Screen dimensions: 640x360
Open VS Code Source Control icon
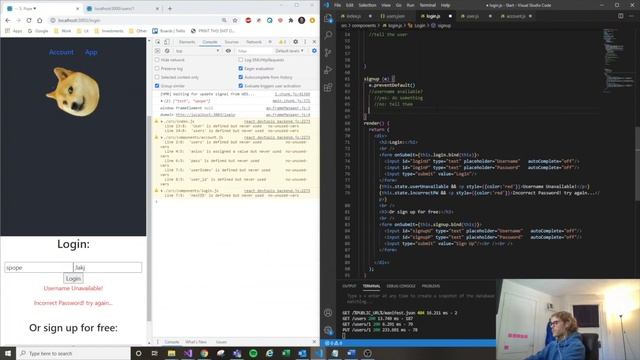point(328,53)
